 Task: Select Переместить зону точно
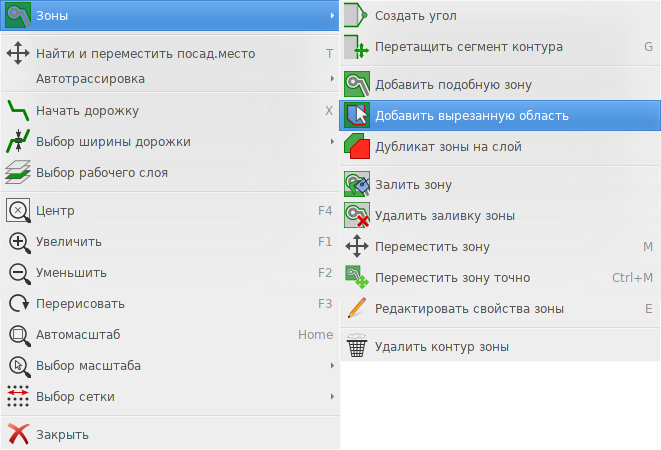[x=500, y=278]
